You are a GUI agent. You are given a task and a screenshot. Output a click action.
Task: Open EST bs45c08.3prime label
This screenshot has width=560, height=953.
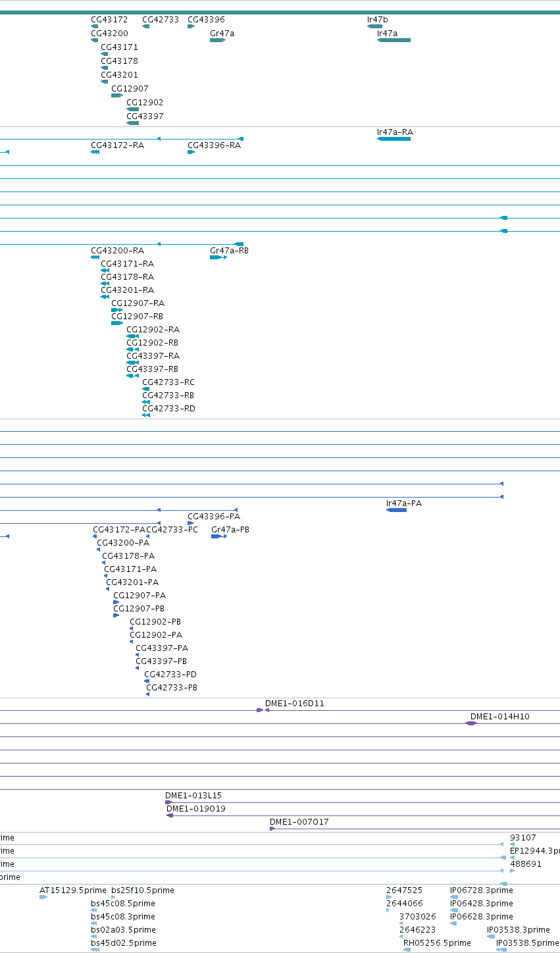[123, 917]
